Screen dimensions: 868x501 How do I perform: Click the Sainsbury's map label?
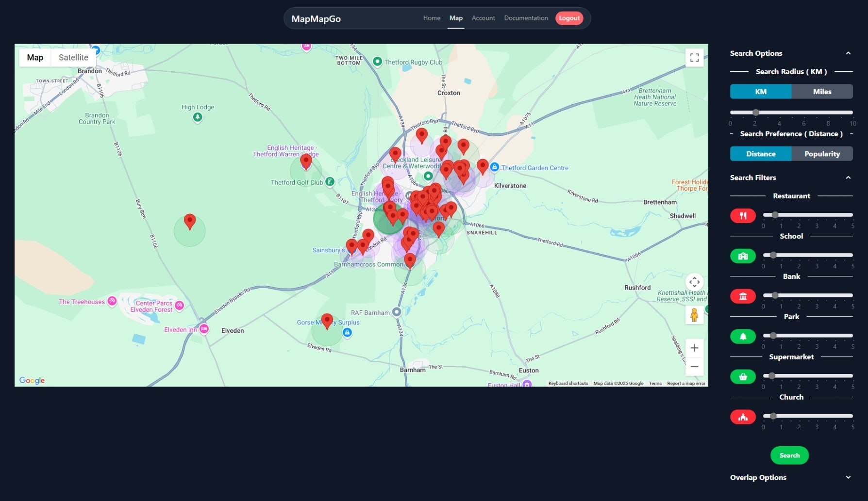[328, 250]
